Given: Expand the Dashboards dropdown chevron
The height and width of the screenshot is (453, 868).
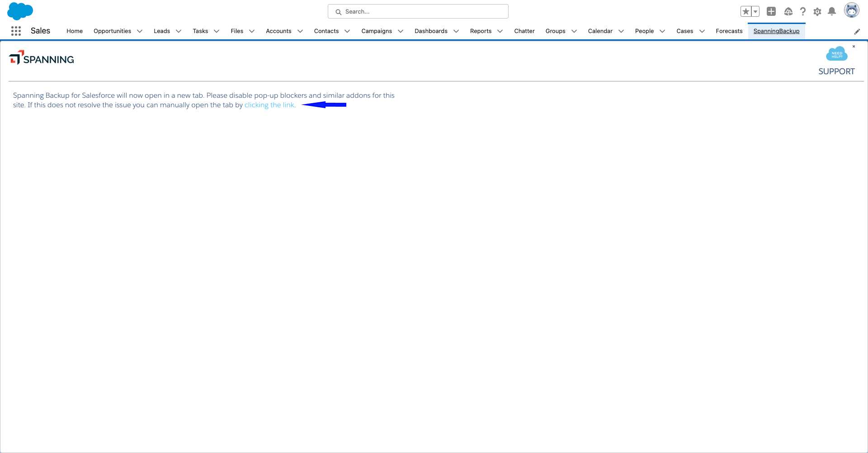Looking at the screenshot, I should 456,31.
